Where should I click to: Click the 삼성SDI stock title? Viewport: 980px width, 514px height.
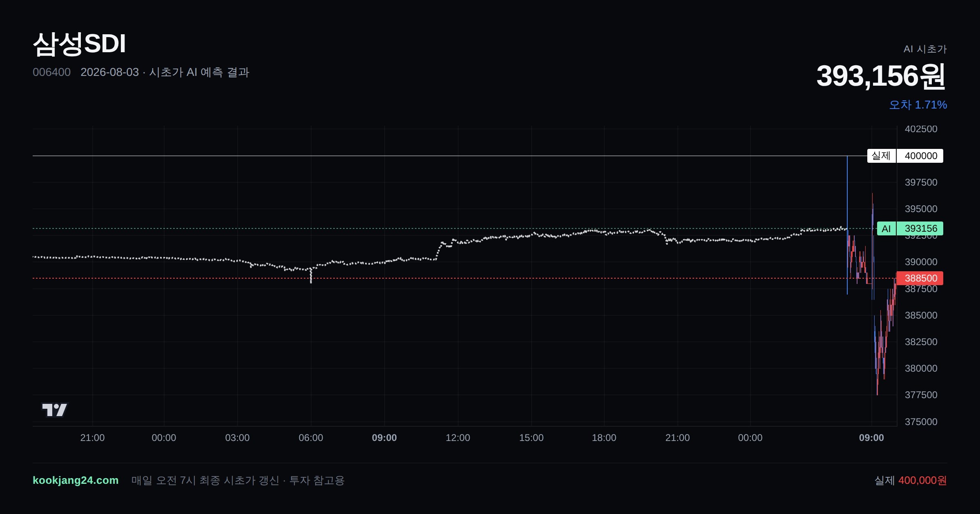79,44
